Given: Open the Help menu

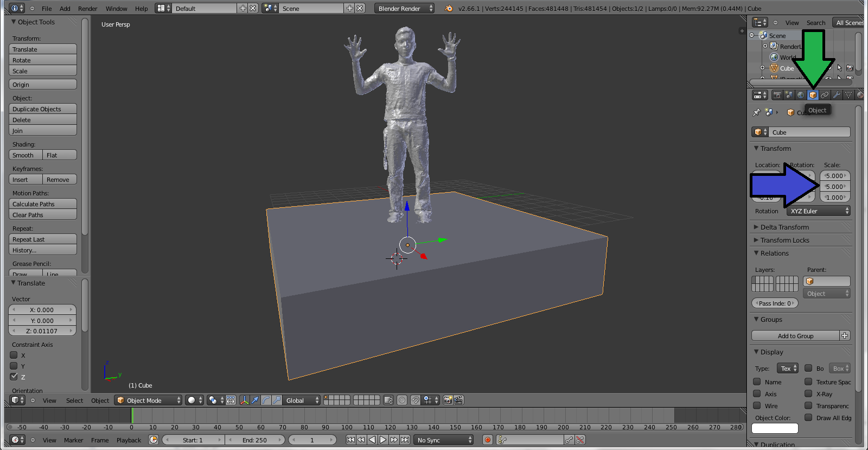Looking at the screenshot, I should pos(142,8).
